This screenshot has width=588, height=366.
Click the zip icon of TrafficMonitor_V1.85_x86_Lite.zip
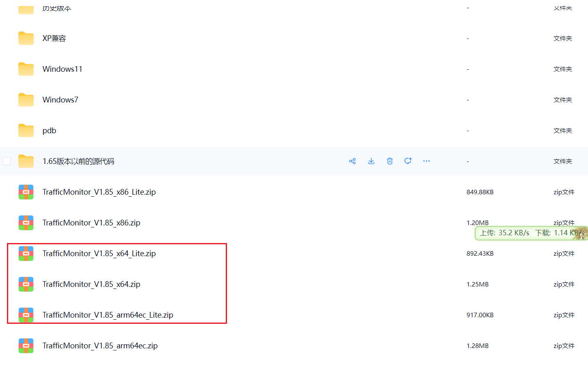click(x=26, y=192)
